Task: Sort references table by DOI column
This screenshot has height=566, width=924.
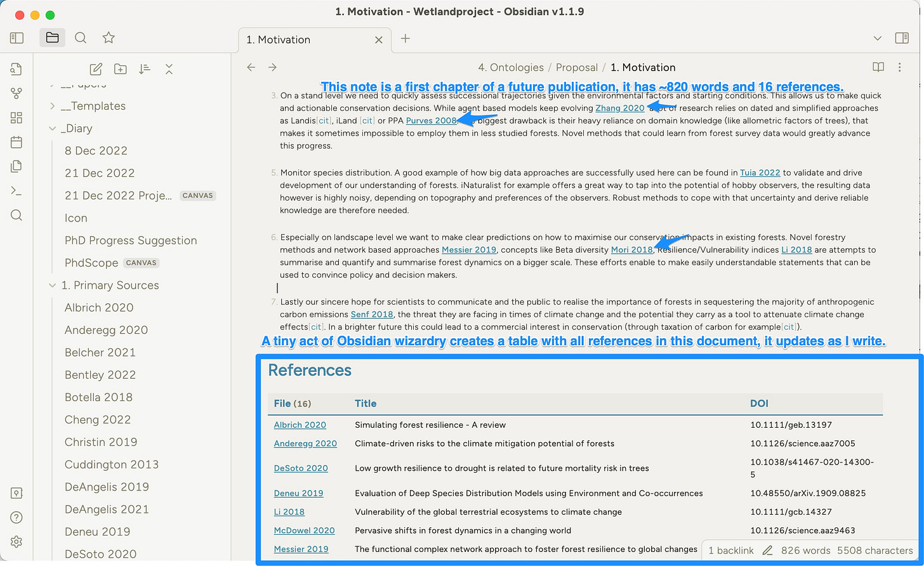Action: coord(759,404)
